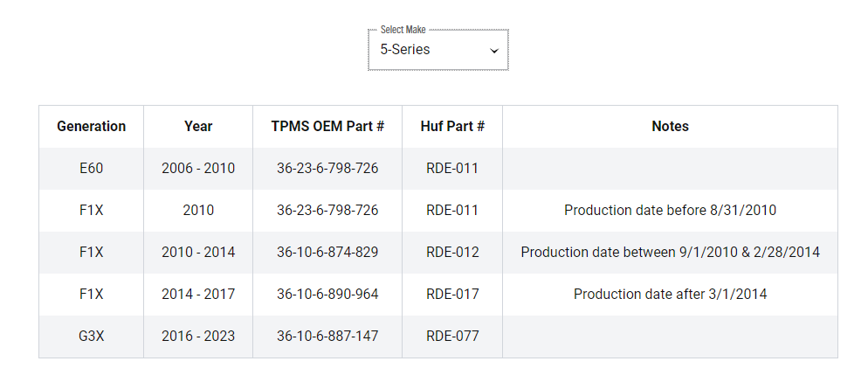Click the 5-Series selected value text
The height and width of the screenshot is (382, 868).
click(404, 49)
